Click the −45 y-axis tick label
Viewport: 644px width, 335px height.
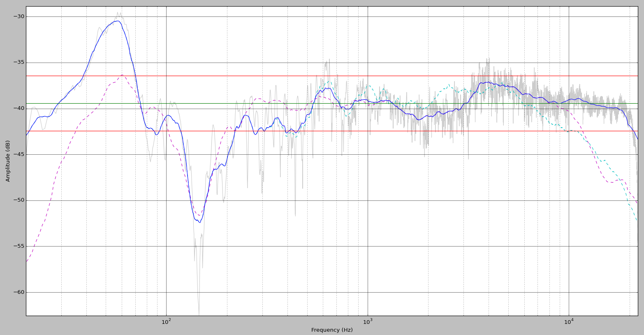[x=19, y=155]
